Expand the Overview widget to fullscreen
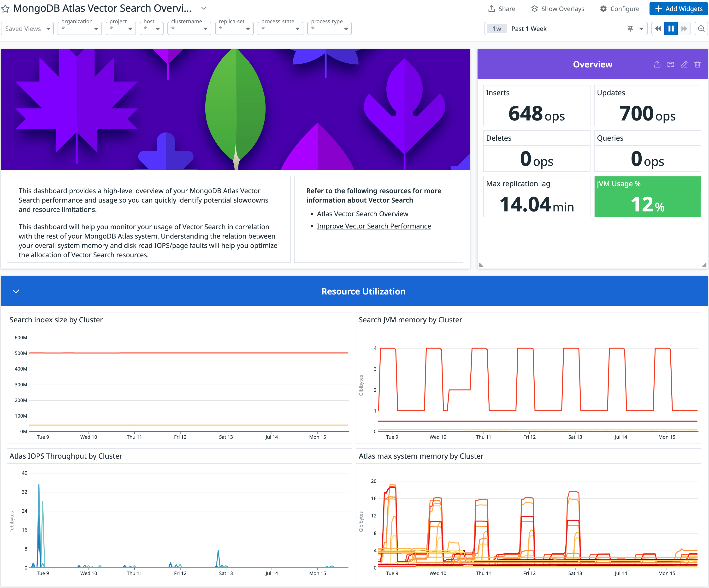The height and width of the screenshot is (588, 709). [671, 64]
